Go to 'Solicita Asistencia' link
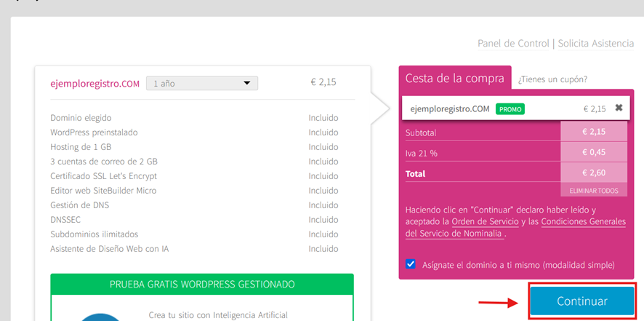 tap(596, 43)
